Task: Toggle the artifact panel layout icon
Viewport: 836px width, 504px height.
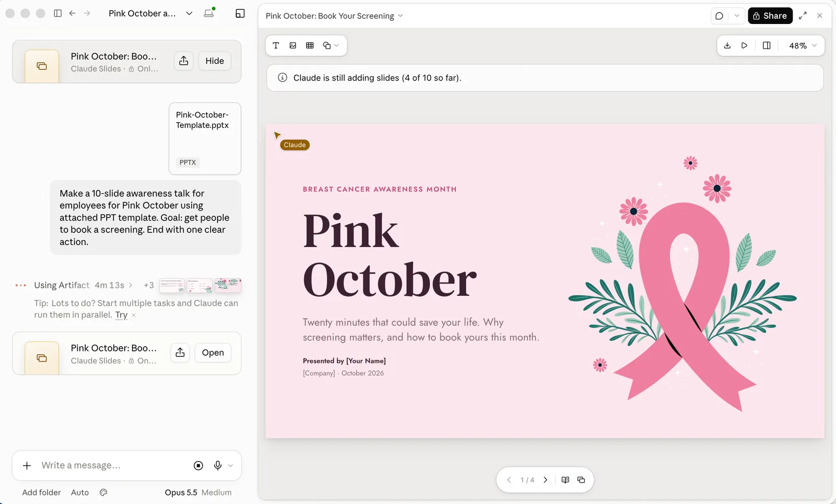Action: (x=240, y=14)
